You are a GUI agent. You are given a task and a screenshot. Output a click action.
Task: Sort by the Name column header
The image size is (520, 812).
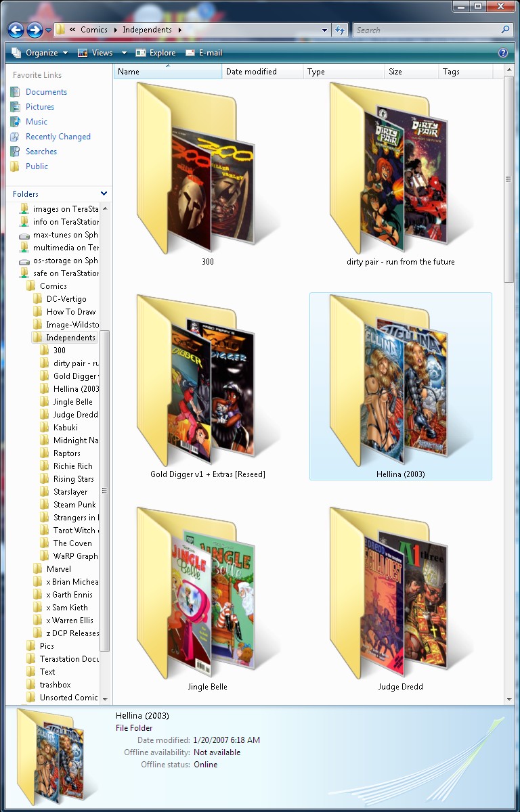(167, 72)
